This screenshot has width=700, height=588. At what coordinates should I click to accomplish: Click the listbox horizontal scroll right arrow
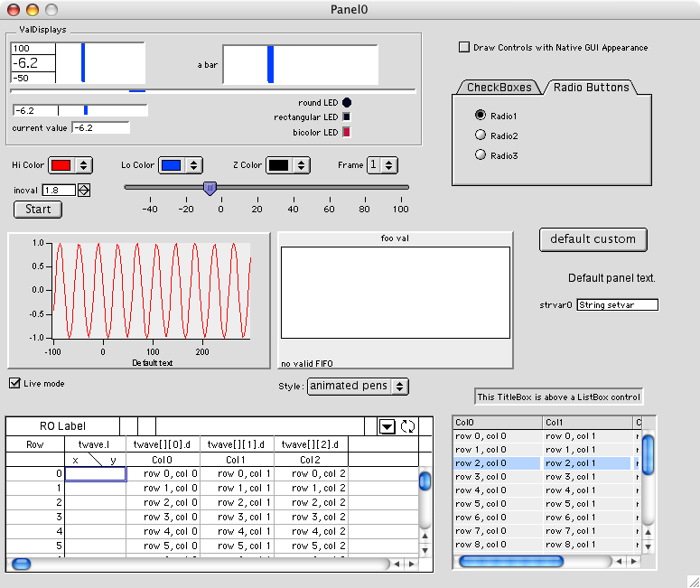(x=634, y=561)
